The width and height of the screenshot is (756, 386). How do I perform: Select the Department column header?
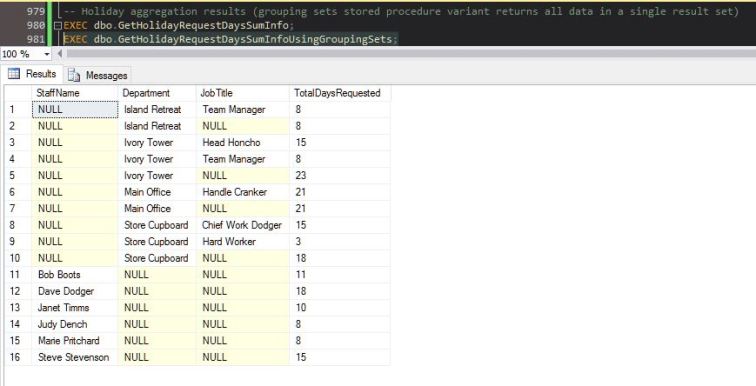coord(157,93)
